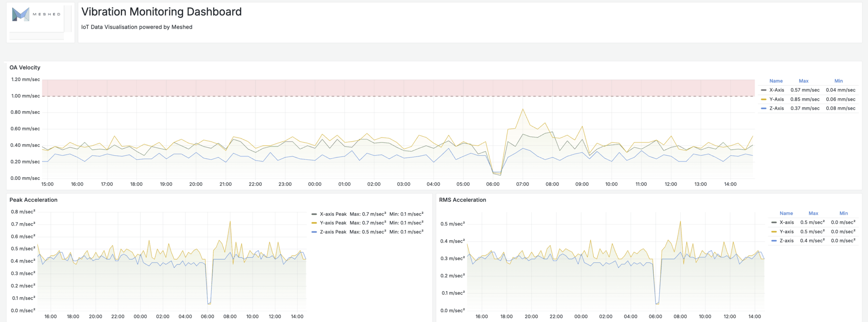Click the blue Z-Axis color swatch in OA Velocity
Viewport: 868px width, 322px height.
[x=764, y=108]
